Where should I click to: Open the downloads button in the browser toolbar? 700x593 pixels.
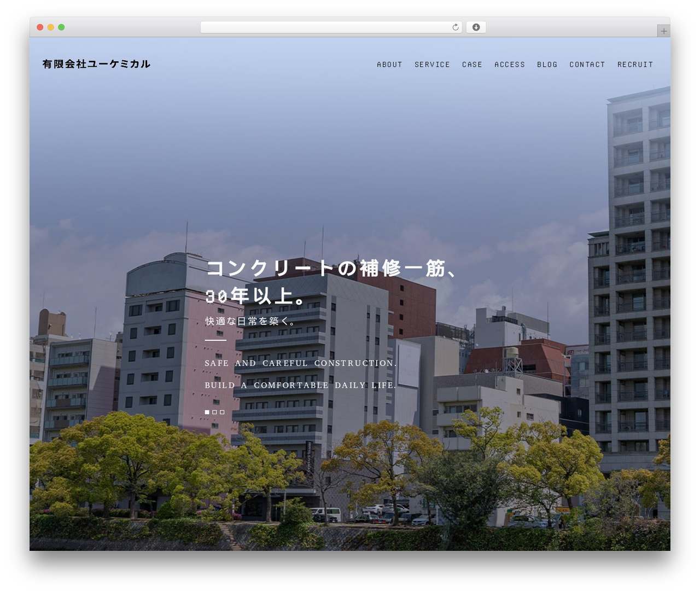[476, 27]
